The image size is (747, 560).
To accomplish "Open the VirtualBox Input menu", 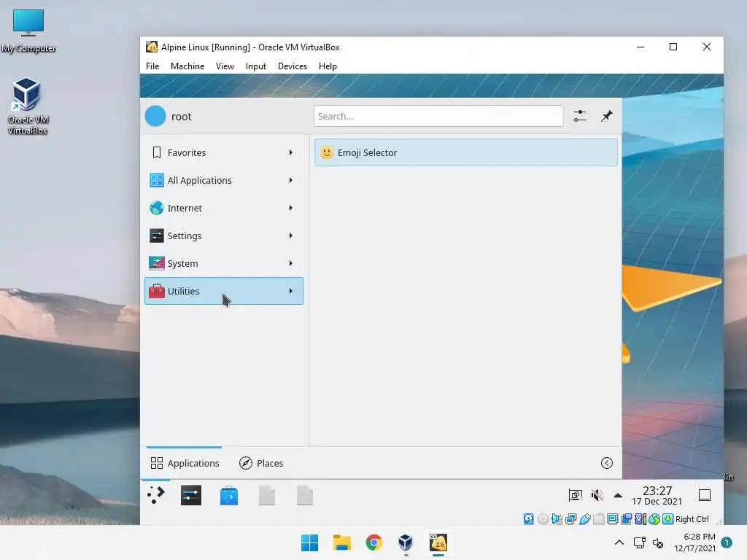I will pos(256,66).
